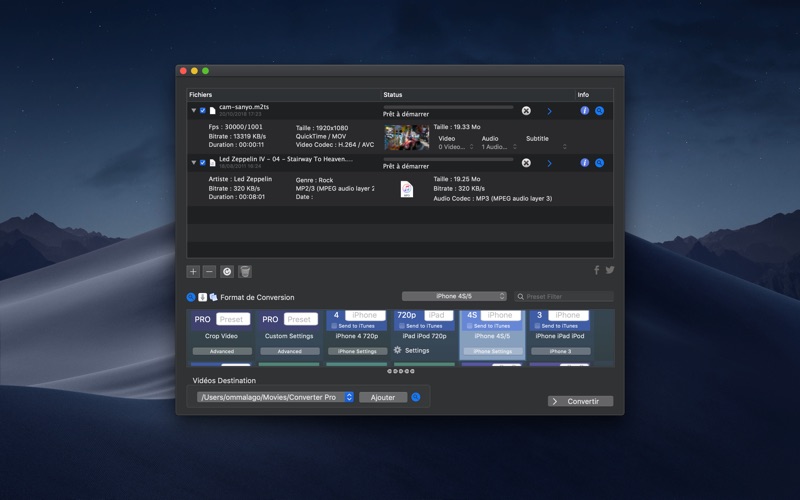This screenshot has height=500, width=800.
Task: Collapse the Led Zeppelin details triangle
Action: (194, 162)
